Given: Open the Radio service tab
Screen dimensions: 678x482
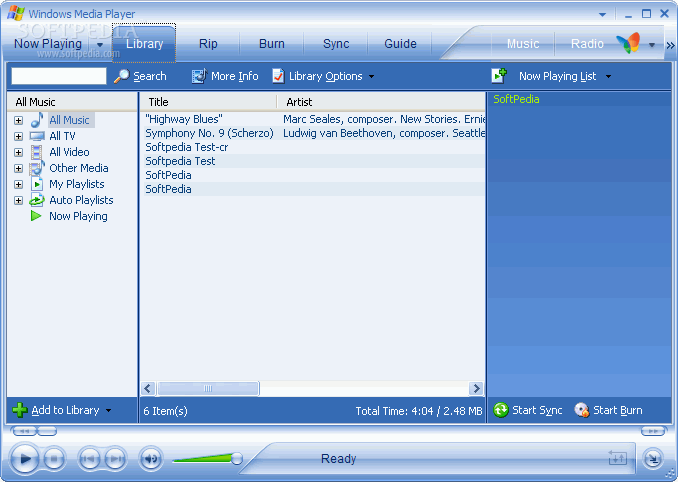Looking at the screenshot, I should (587, 44).
